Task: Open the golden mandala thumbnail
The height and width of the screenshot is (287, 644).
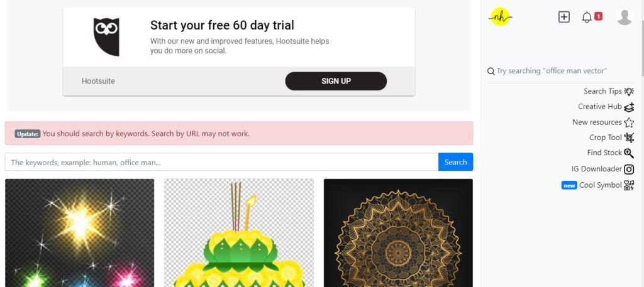Action: coord(398,233)
